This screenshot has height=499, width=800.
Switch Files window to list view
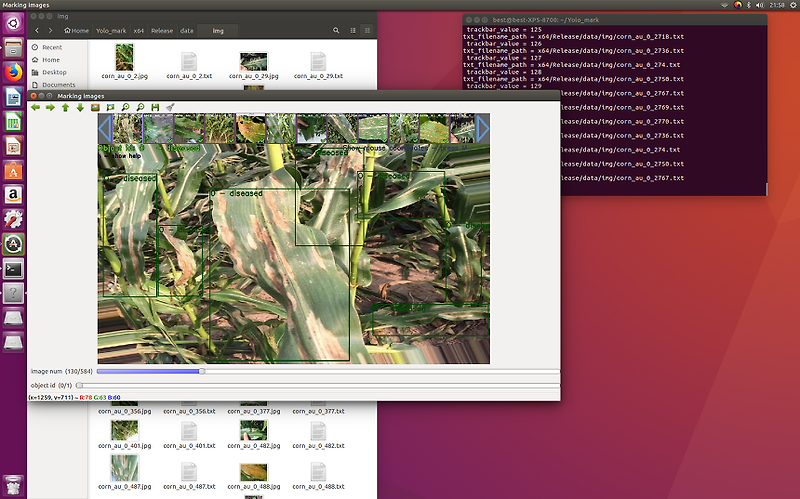pos(353,31)
